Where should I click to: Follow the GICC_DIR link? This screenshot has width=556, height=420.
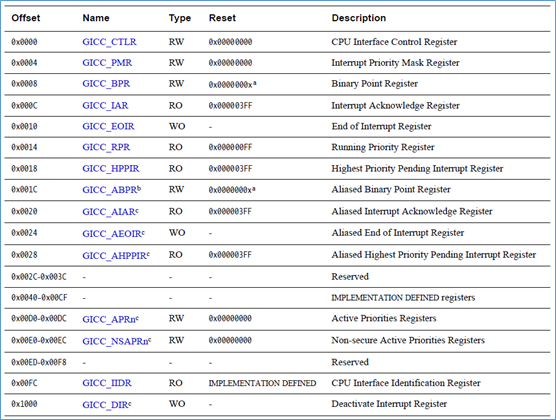click(x=107, y=404)
